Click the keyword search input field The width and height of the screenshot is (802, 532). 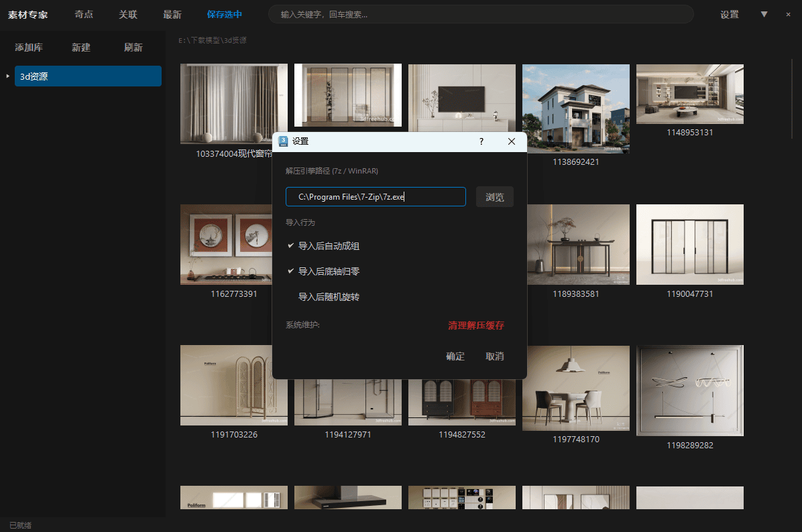coord(480,15)
